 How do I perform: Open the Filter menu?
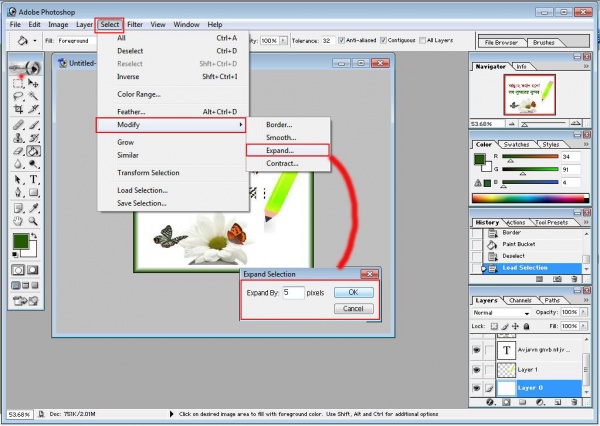tap(135, 24)
